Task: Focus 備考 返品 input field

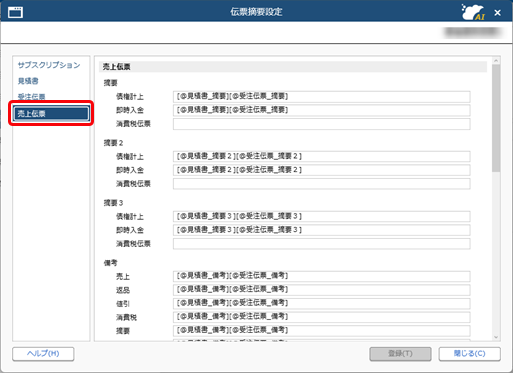Action: 322,290
